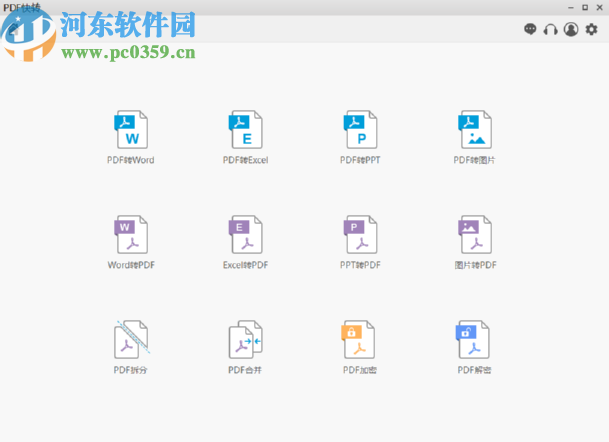The width and height of the screenshot is (609, 442).
Task: Open the PPT转PDF conversion icon
Action: point(360,235)
